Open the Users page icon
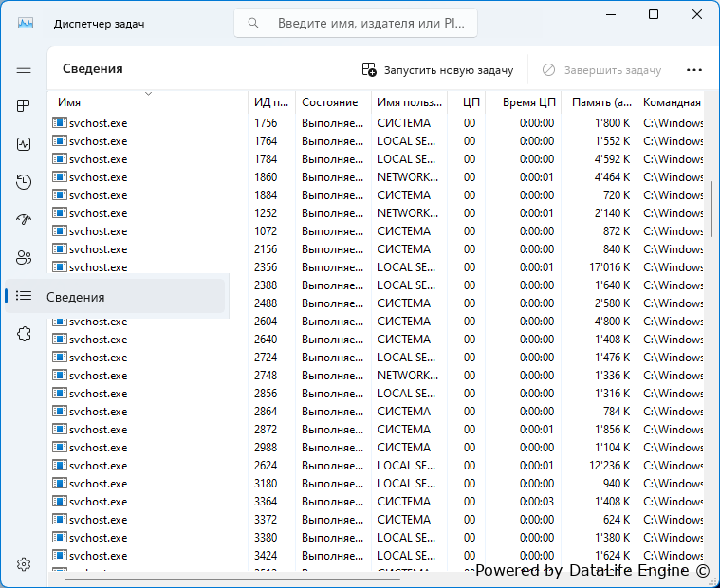Image resolution: width=720 pixels, height=588 pixels. pyautogui.click(x=24, y=258)
